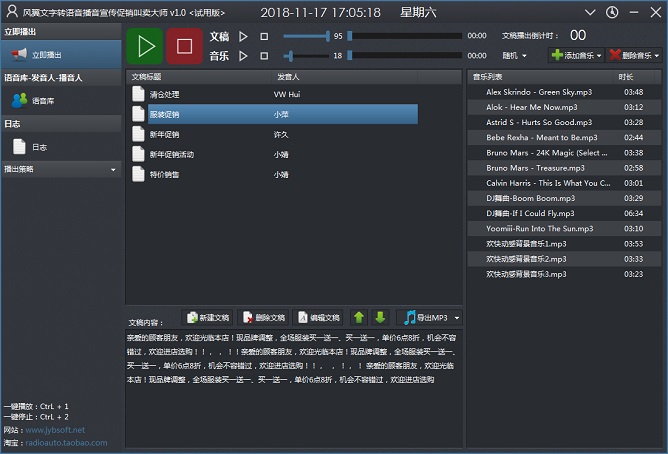Click the 音乐 playback progress bar
The image size is (668, 454).
[405, 55]
